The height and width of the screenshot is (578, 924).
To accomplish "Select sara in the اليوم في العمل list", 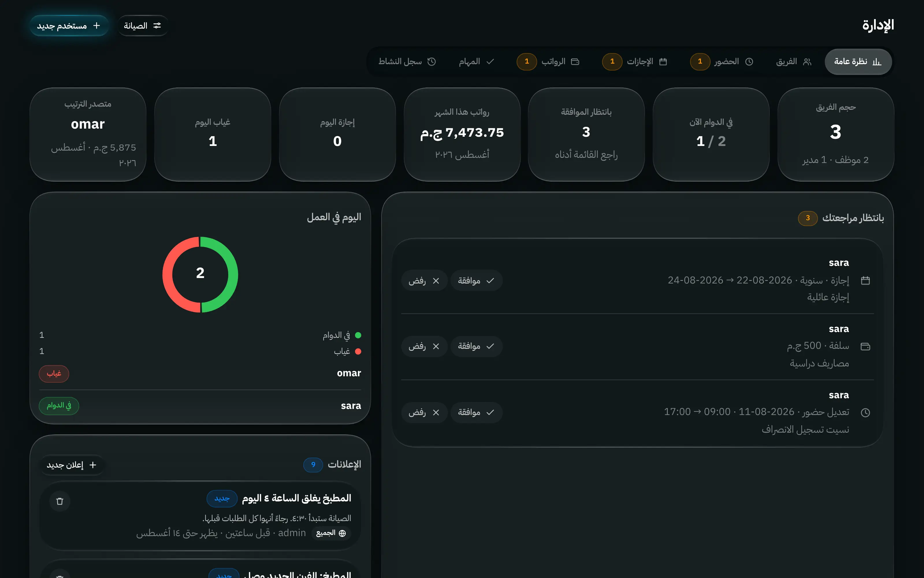I will pos(200,405).
